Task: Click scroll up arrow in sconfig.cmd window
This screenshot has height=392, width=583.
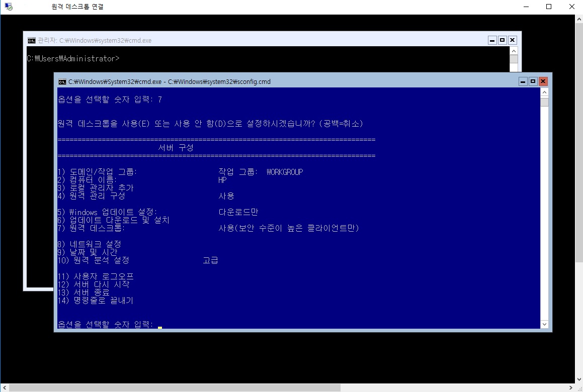Action: [x=544, y=92]
